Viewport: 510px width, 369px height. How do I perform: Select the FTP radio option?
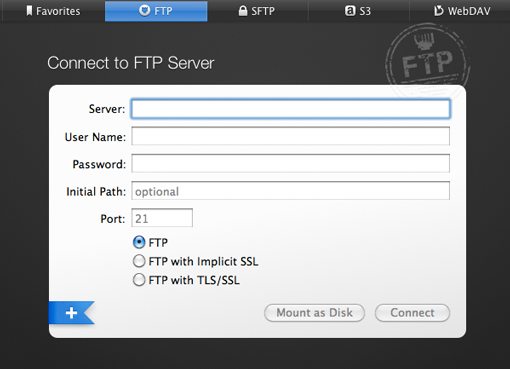click(x=139, y=242)
